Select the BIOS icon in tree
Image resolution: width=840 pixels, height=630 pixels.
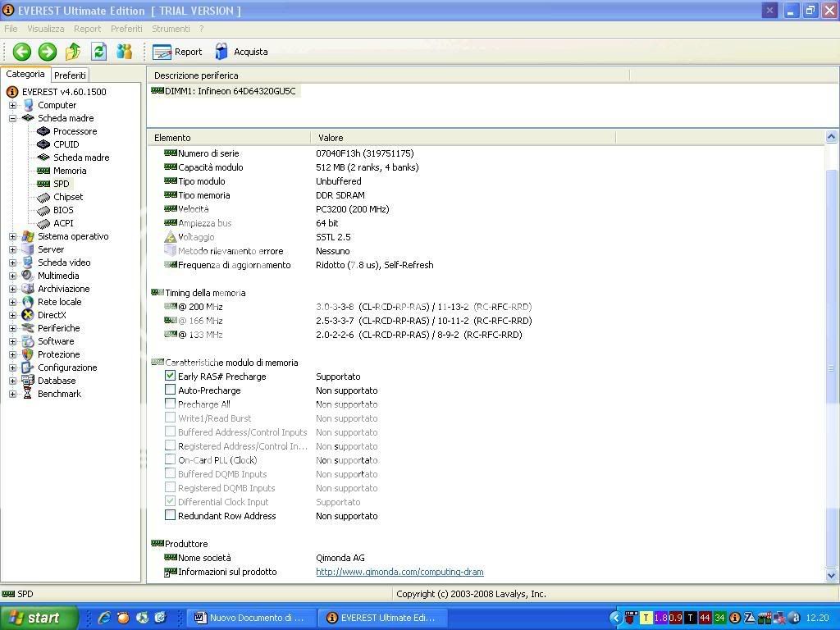[43, 211]
